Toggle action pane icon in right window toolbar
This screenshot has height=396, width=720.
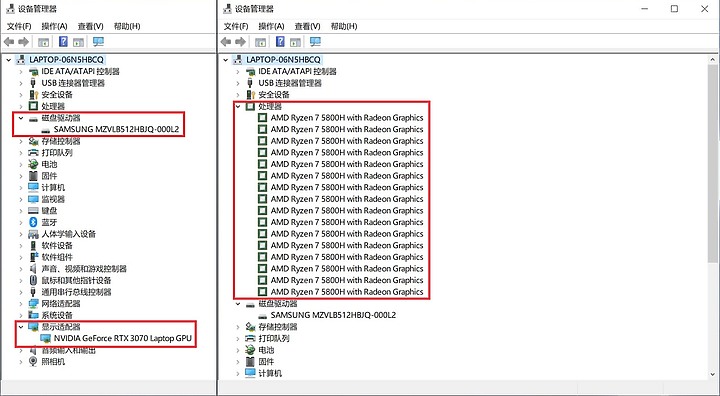coord(295,42)
